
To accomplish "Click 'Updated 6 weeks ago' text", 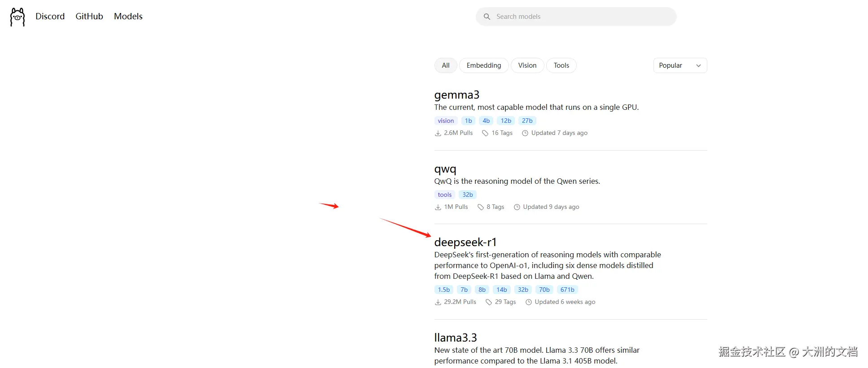I will tap(565, 302).
